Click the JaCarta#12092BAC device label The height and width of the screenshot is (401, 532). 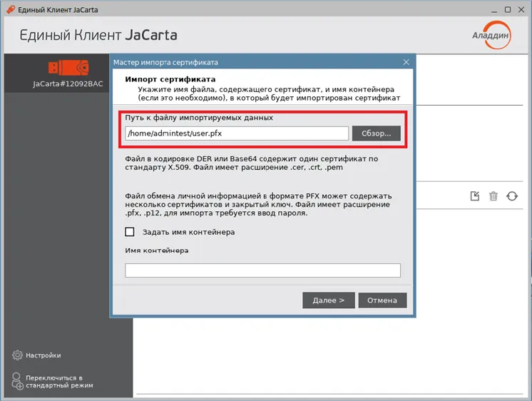(68, 84)
